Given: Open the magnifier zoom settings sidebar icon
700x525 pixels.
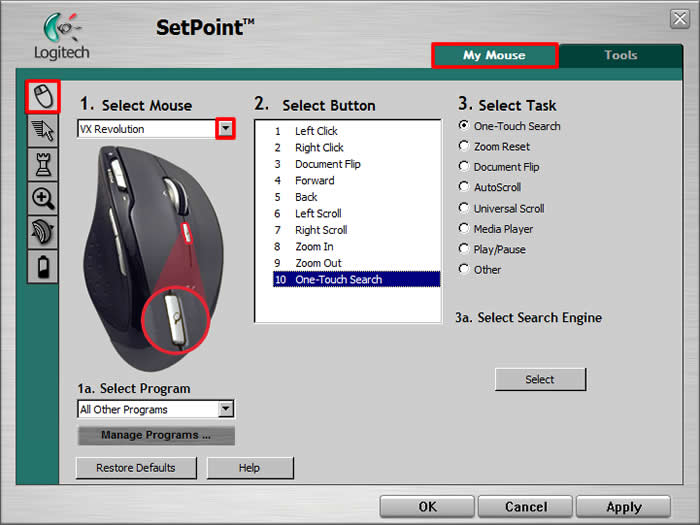Looking at the screenshot, I should 43,198.
